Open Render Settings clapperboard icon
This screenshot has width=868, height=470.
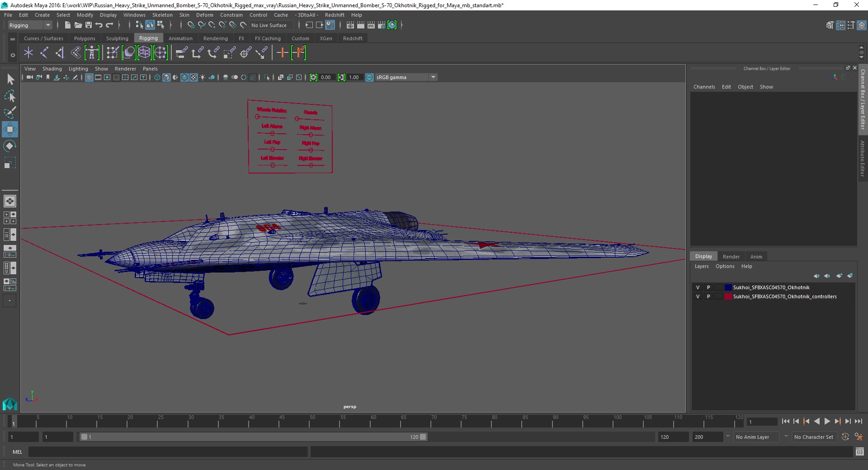click(382, 25)
